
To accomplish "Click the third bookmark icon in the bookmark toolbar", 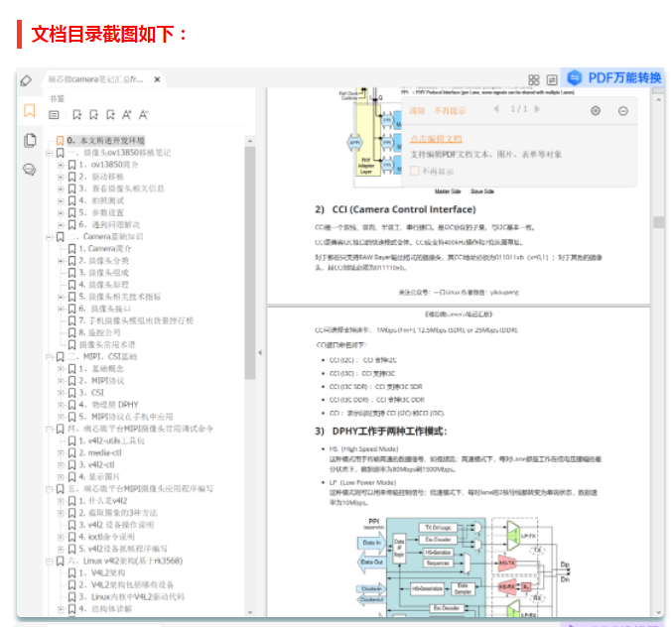I will (110, 115).
